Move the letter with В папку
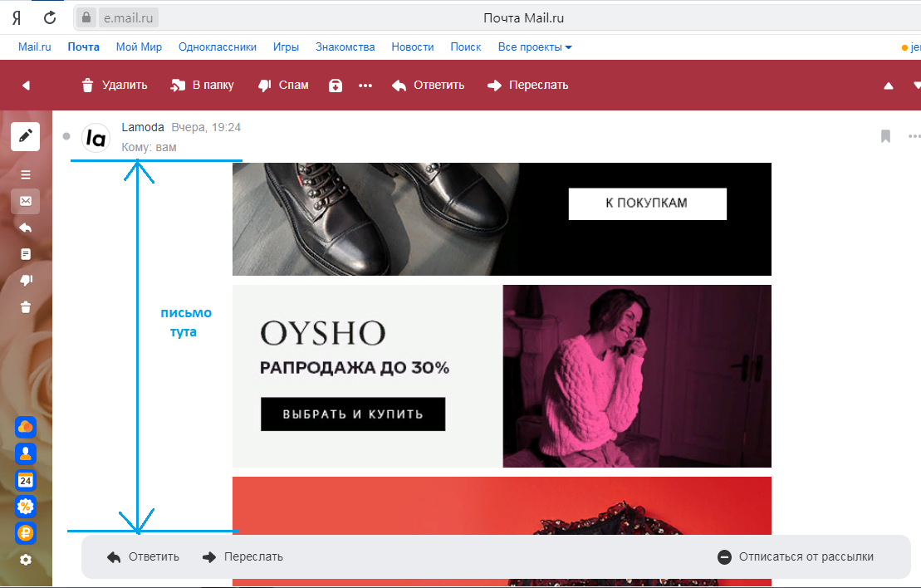921x588 pixels. (x=202, y=86)
